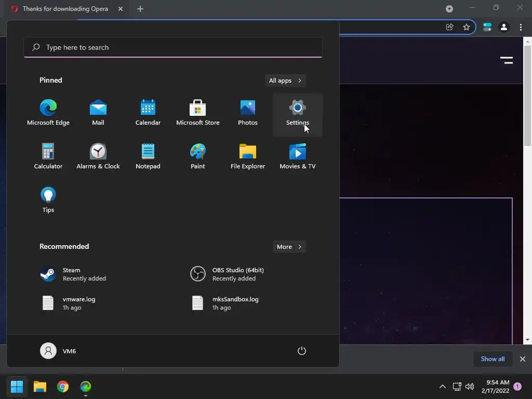Open the Tips app

[x=48, y=200]
